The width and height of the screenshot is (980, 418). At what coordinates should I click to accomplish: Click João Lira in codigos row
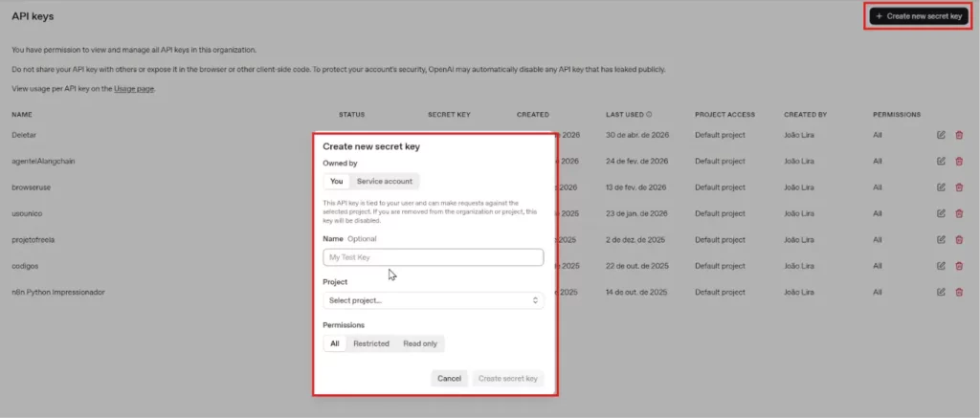pos(799,266)
